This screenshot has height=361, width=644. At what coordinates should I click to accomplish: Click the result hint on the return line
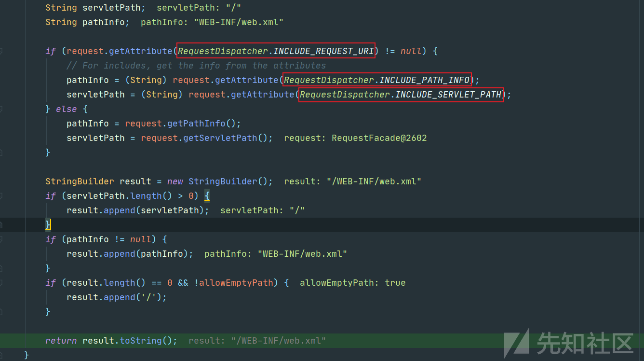point(257,341)
